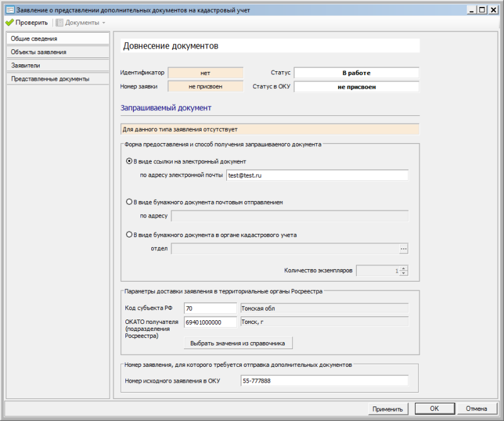This screenshot has width=504, height=421.
Task: Increase Количество экземпляров with up arrow
Action: (404, 268)
